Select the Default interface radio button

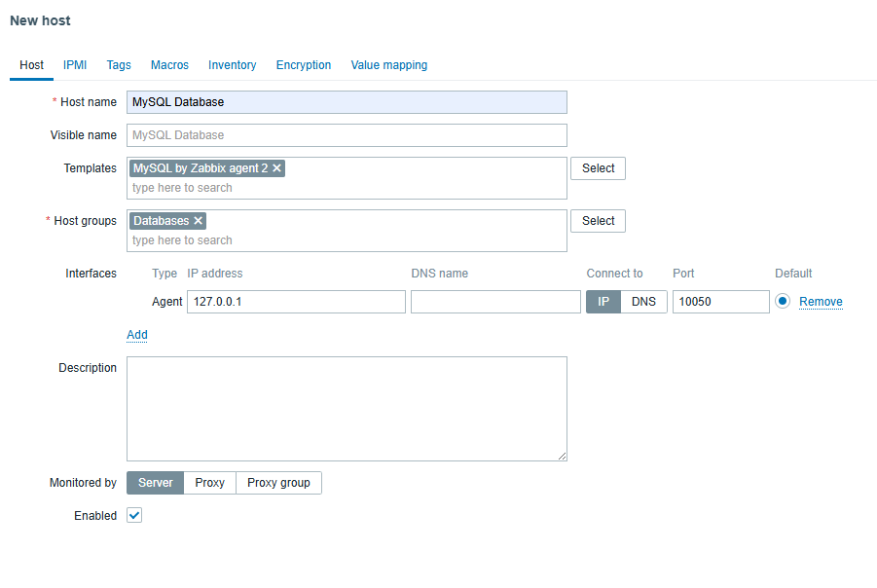(783, 302)
